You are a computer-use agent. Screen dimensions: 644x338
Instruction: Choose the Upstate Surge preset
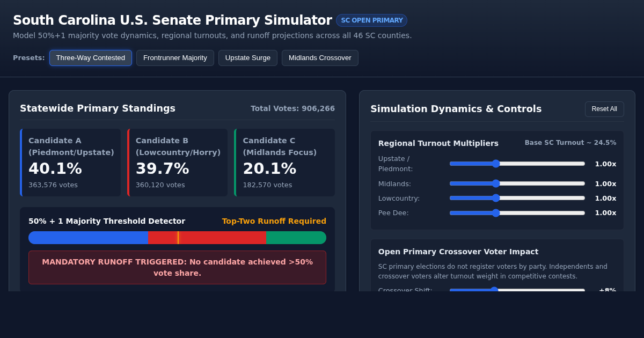(x=248, y=58)
